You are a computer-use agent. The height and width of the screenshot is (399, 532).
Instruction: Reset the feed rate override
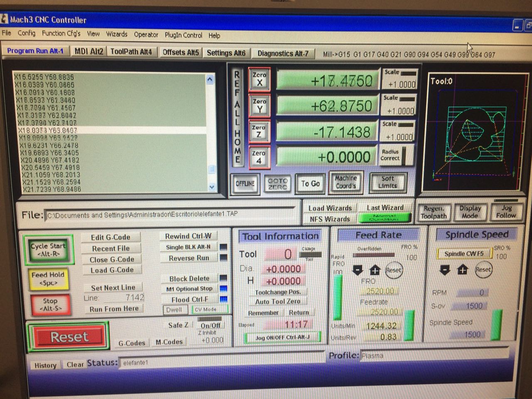pyautogui.click(x=393, y=270)
